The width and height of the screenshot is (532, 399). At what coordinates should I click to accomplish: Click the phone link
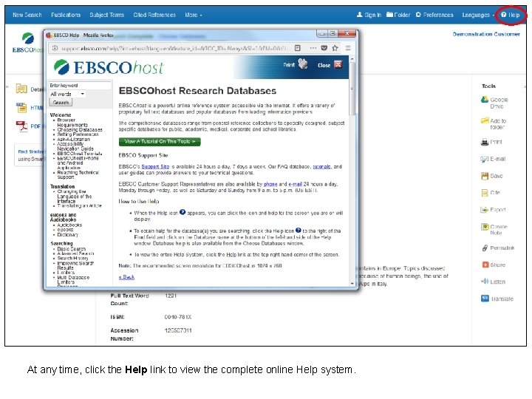[270, 184]
